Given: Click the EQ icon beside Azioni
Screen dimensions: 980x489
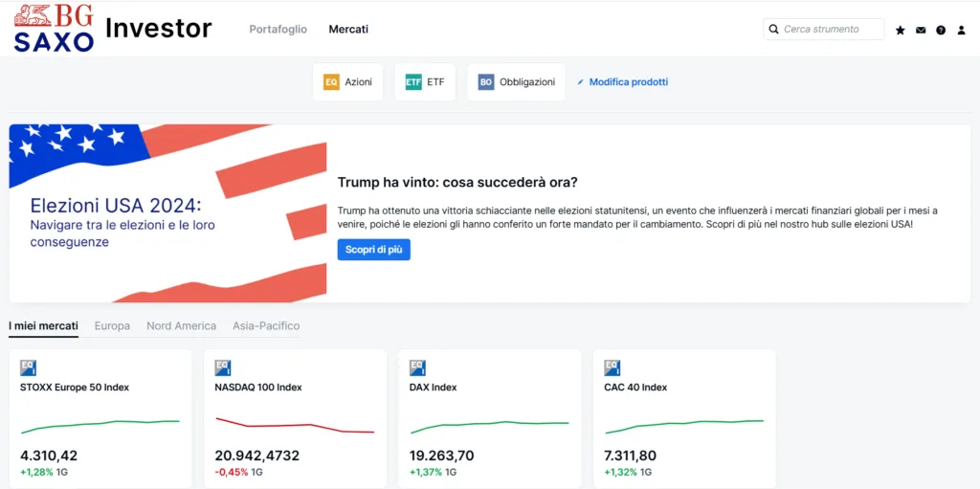Looking at the screenshot, I should tap(331, 82).
